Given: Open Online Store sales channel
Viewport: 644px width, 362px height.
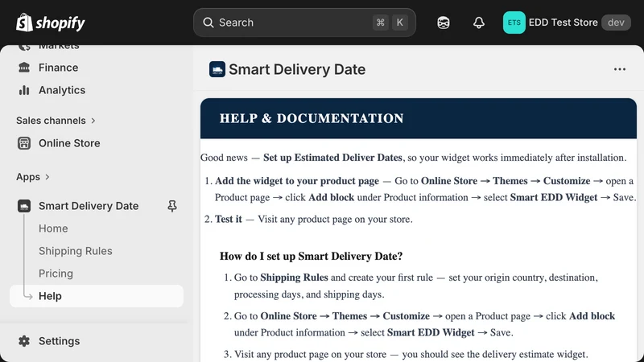Looking at the screenshot, I should click(x=69, y=143).
